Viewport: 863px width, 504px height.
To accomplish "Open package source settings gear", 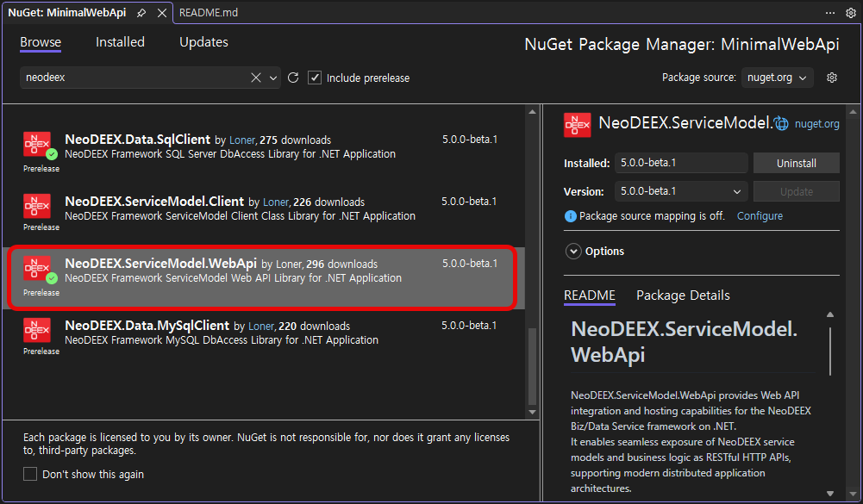I will (x=832, y=78).
